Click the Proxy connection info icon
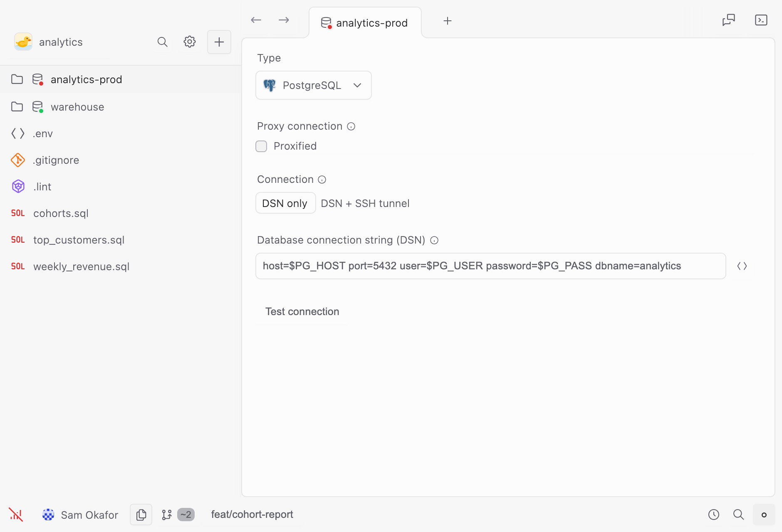Viewport: 782px width, 532px height. pyautogui.click(x=351, y=126)
